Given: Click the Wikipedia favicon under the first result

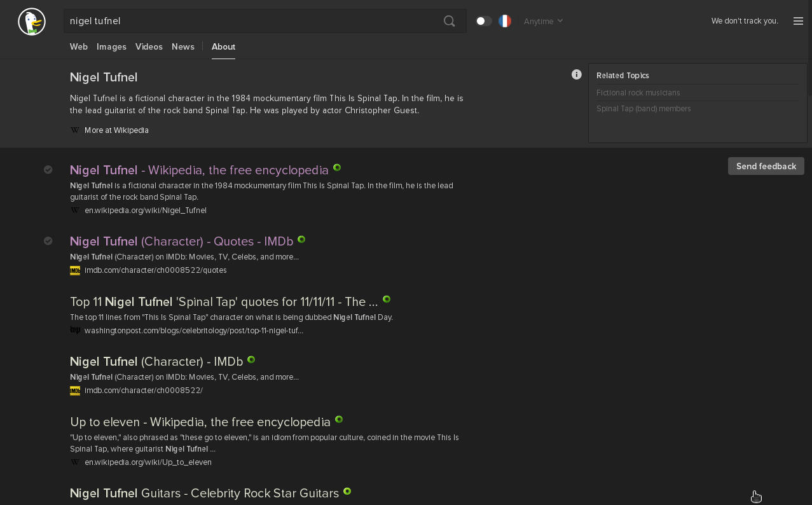Looking at the screenshot, I should [x=74, y=210].
